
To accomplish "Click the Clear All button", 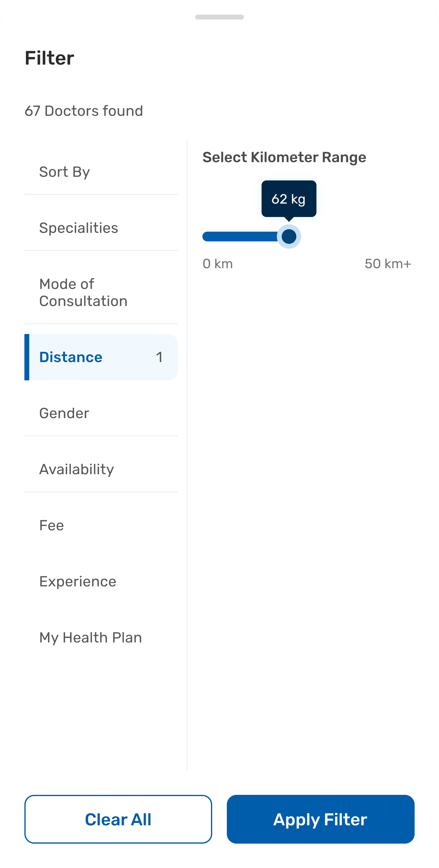I will coord(118,819).
